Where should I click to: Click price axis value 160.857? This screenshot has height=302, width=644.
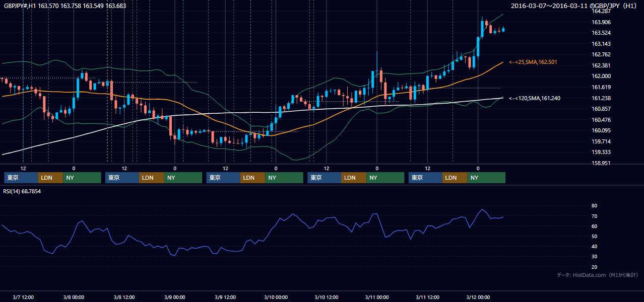tap(601, 109)
